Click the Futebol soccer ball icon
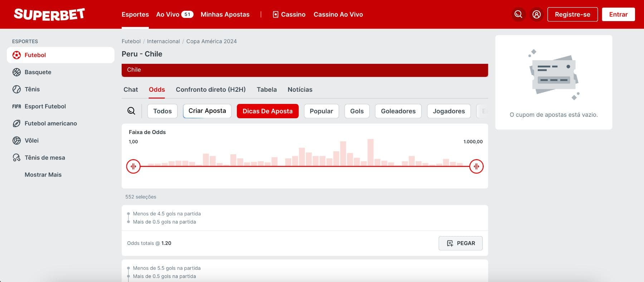The width and height of the screenshot is (644, 282). tap(16, 55)
